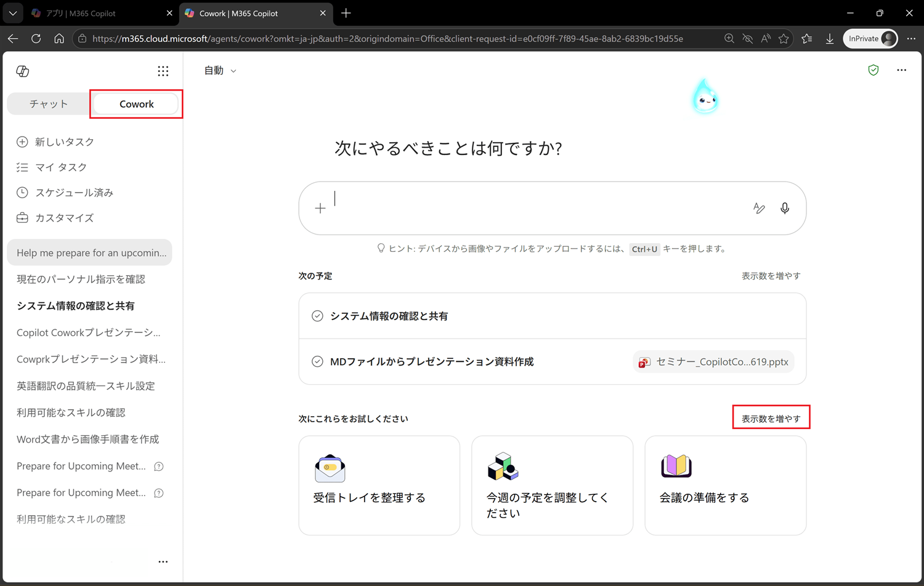
Task: Open the browser tab list chevron
Action: (x=12, y=13)
